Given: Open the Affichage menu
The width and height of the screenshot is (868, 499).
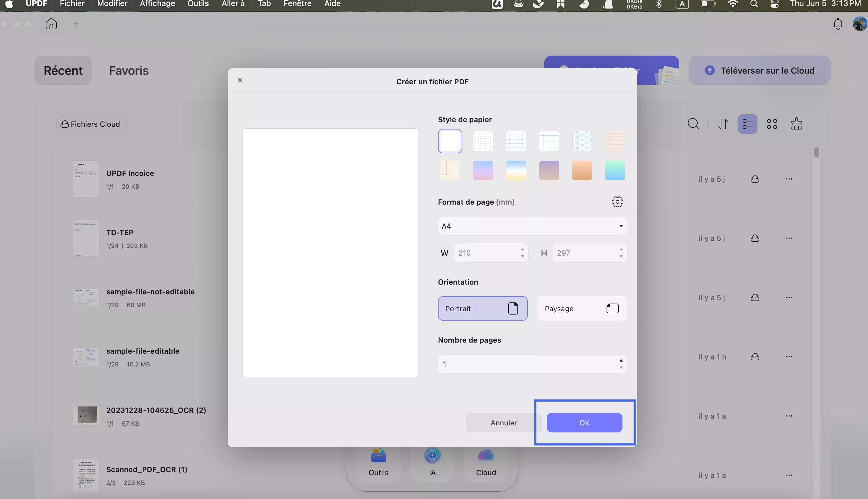Looking at the screenshot, I should click(x=157, y=4).
